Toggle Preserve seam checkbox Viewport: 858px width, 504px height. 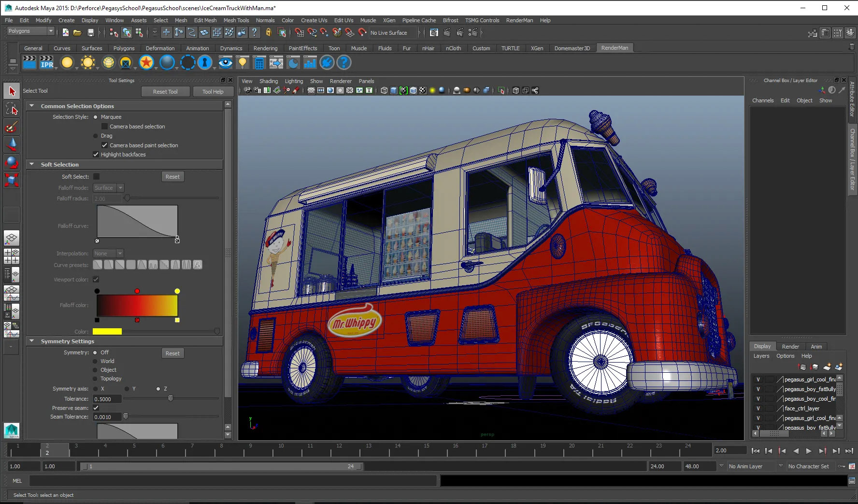point(96,408)
